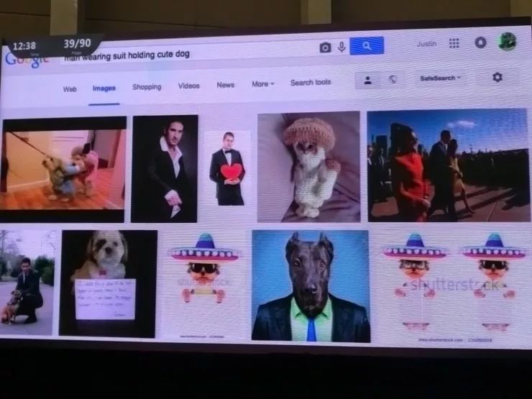Screen dimensions: 532x399
Task: Open the notifications bell icon
Action: click(480, 42)
